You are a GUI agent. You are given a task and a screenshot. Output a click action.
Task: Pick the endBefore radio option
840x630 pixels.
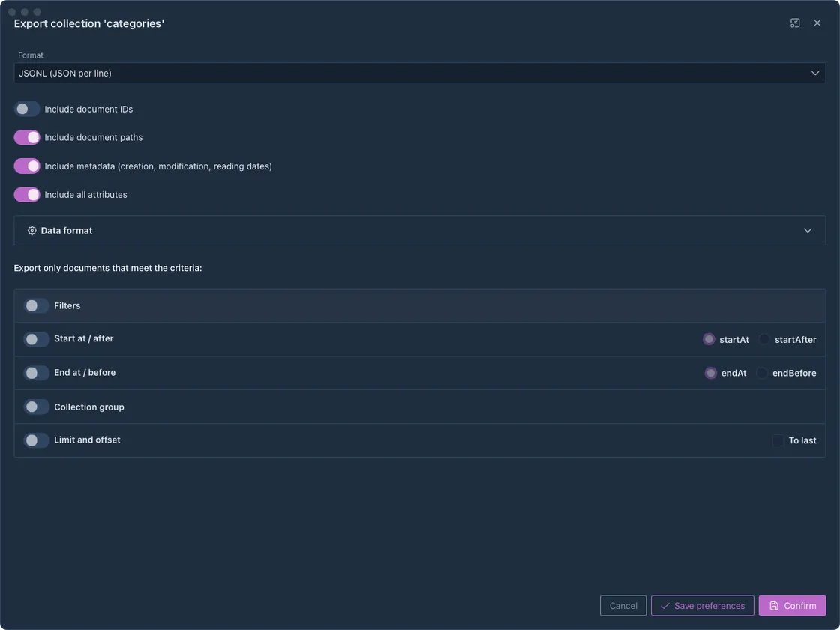762,373
